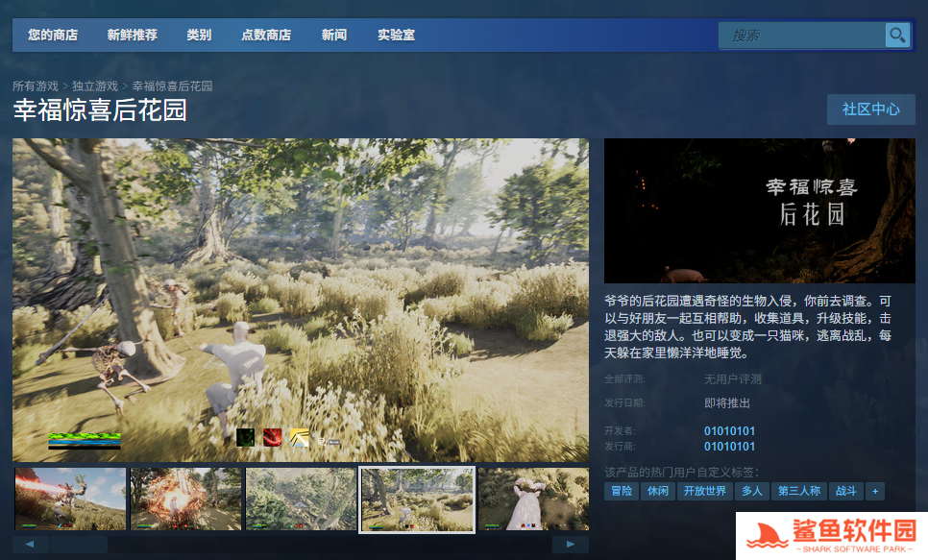Open the 实验室 labs tab
928x560 pixels.
click(396, 36)
